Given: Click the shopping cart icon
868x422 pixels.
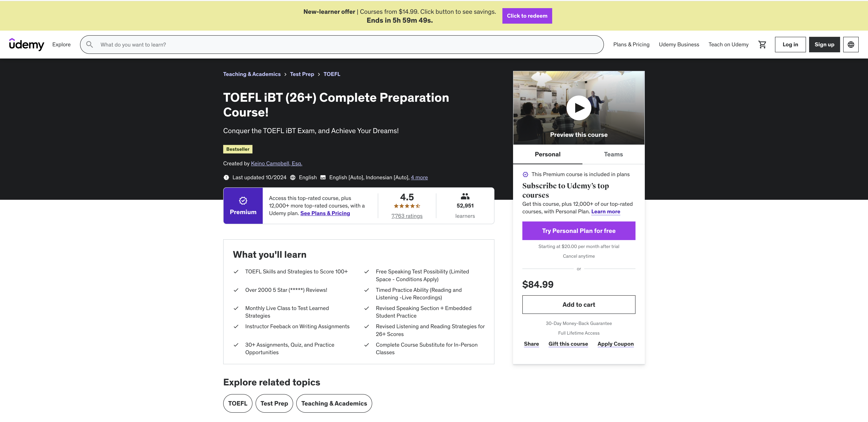Looking at the screenshot, I should (762, 45).
